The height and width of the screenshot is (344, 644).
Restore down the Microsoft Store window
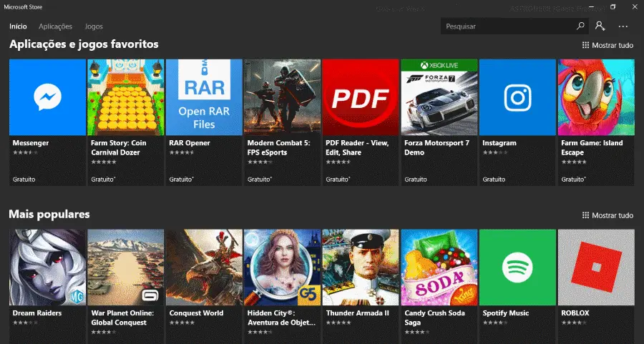click(x=613, y=7)
